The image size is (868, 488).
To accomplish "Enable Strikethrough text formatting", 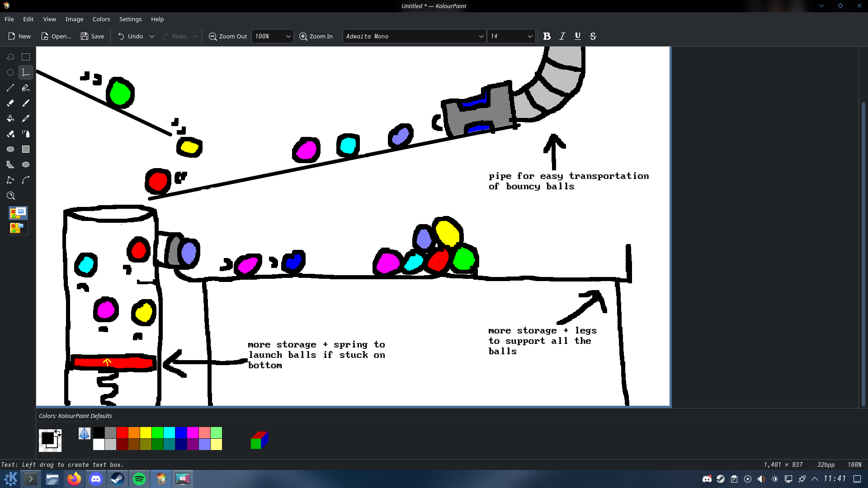I will (593, 36).
